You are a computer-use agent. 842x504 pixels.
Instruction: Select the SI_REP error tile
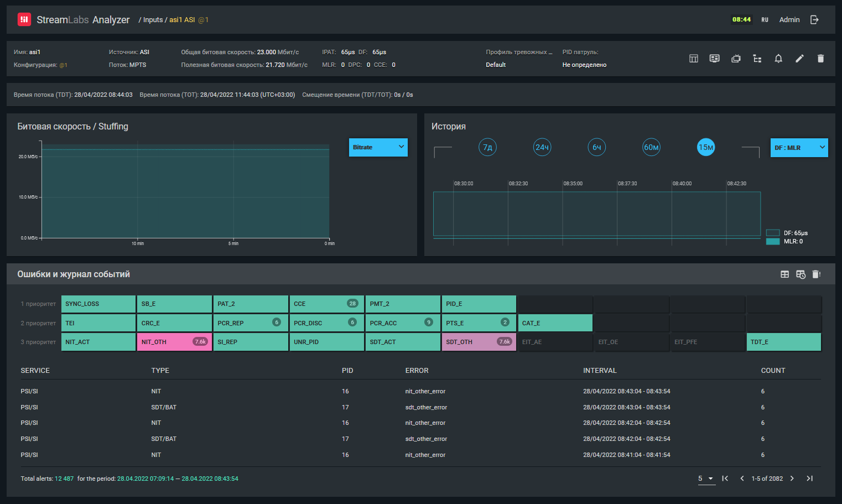pyautogui.click(x=251, y=342)
